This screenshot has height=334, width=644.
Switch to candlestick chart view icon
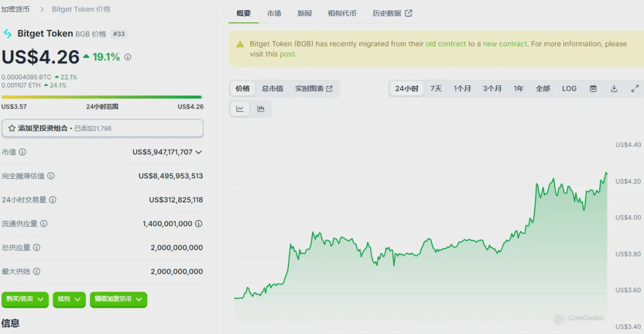click(261, 109)
